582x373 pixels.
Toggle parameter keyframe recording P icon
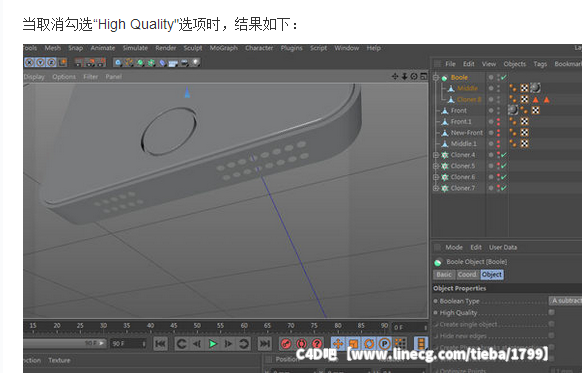tap(385, 344)
